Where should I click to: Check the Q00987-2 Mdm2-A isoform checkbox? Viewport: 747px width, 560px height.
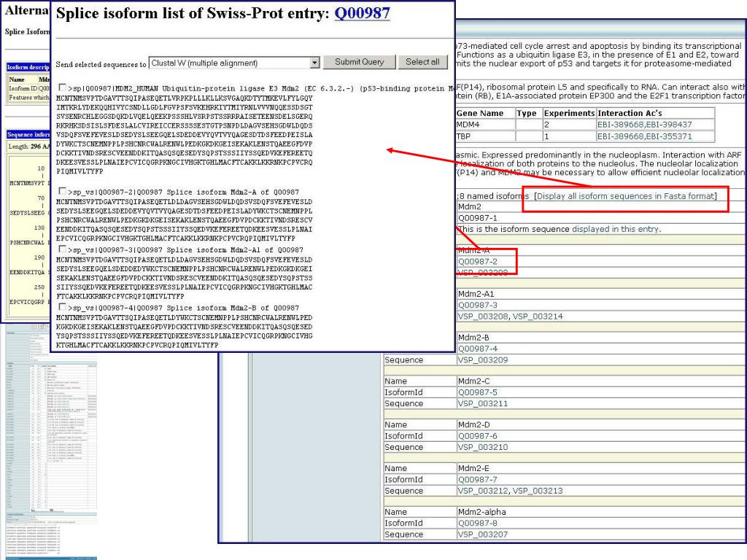pyautogui.click(x=63, y=191)
